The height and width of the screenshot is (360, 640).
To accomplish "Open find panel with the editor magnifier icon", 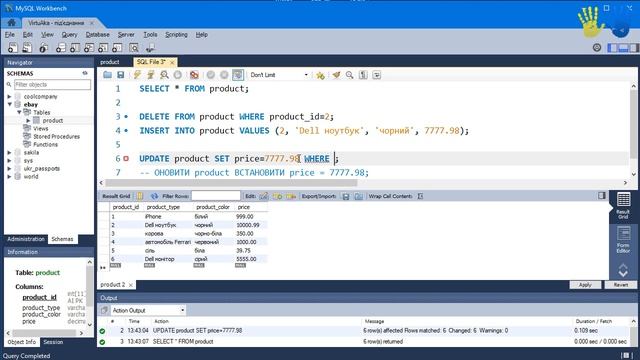I will point(349,75).
